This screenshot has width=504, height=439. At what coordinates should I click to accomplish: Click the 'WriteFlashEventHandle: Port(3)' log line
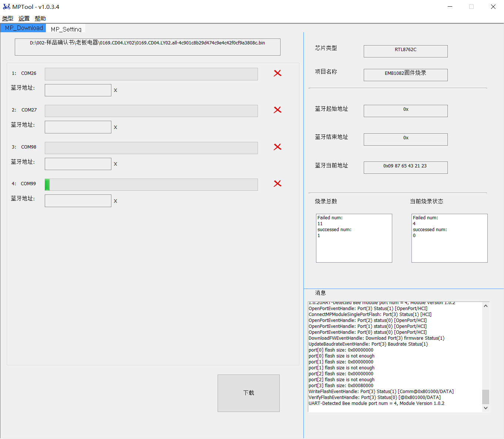(x=381, y=392)
